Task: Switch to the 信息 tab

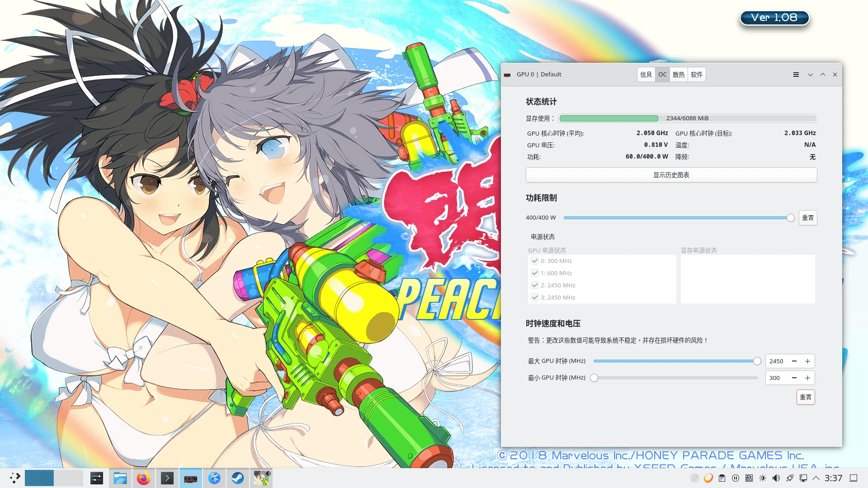Action: (646, 75)
